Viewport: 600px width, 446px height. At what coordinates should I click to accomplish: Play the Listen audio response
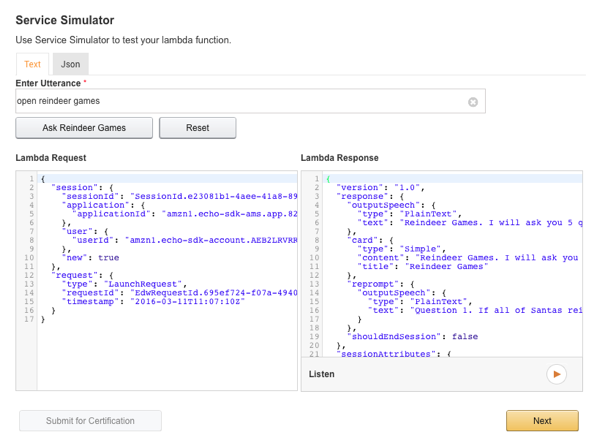556,374
